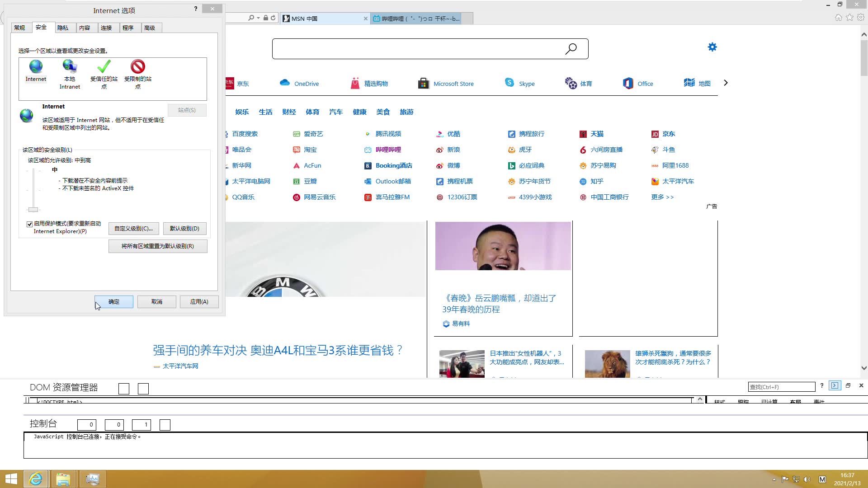Screen dimensions: 868x488
Task: Open lion article thumbnail
Action: pos(608,364)
